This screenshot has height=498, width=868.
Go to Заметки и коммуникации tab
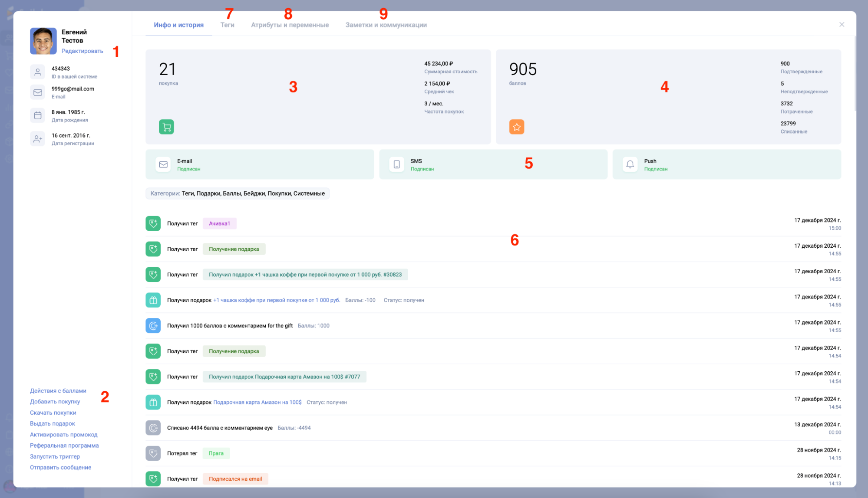386,25
